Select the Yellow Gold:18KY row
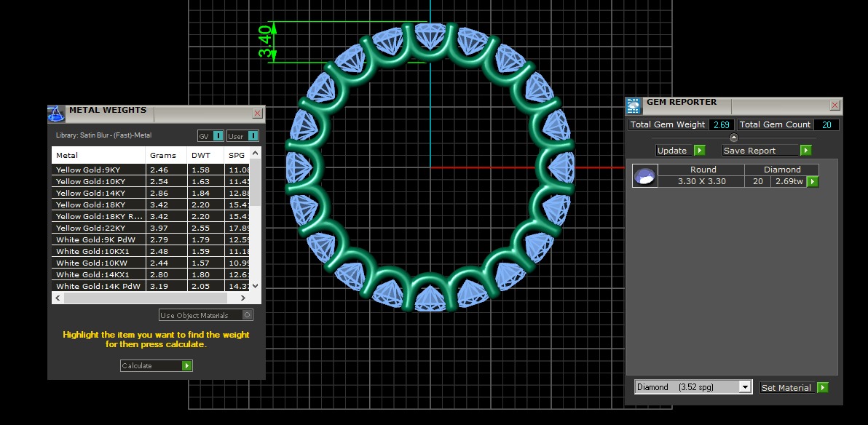The image size is (868, 425). (x=151, y=204)
